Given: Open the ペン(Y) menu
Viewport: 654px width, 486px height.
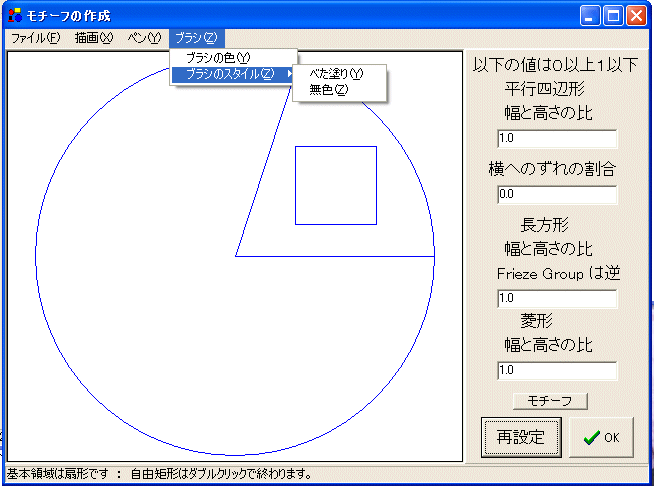Looking at the screenshot, I should (144, 38).
